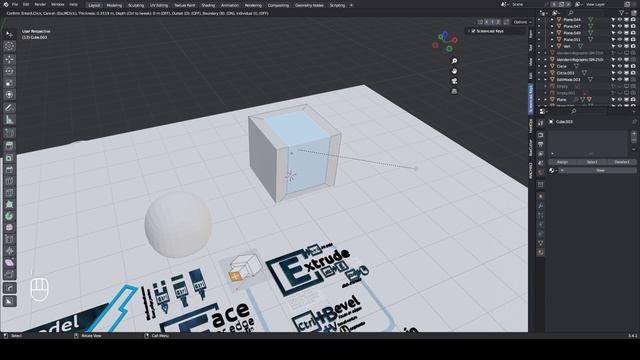Select the Select Box tool
This screenshot has height=360, width=640.
pos(9,34)
